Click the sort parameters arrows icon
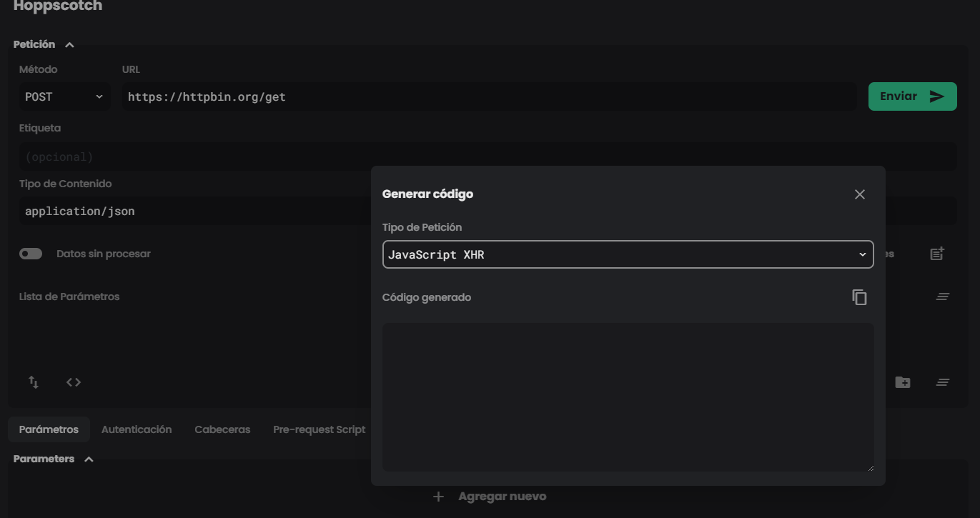This screenshot has width=980, height=518. pos(33,382)
